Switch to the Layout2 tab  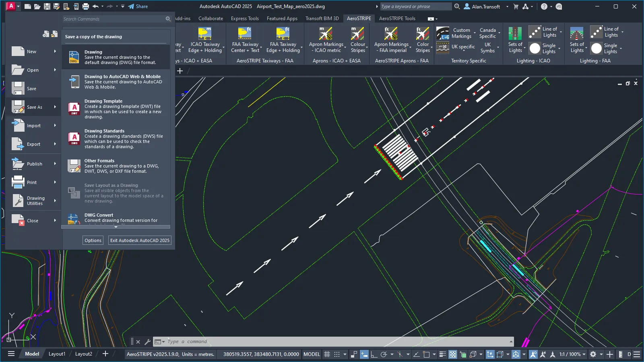coord(84,354)
